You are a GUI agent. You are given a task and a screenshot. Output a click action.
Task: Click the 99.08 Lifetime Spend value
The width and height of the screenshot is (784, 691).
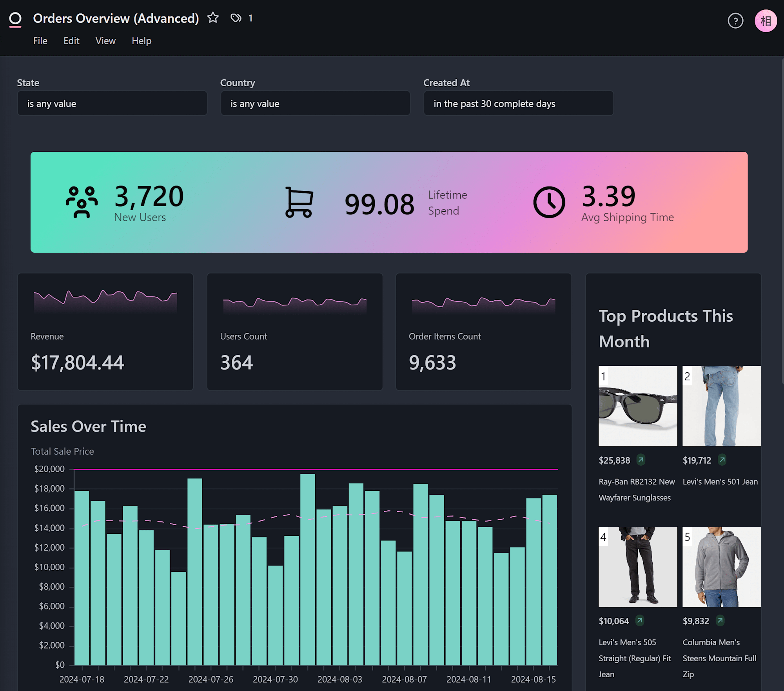pyautogui.click(x=379, y=204)
